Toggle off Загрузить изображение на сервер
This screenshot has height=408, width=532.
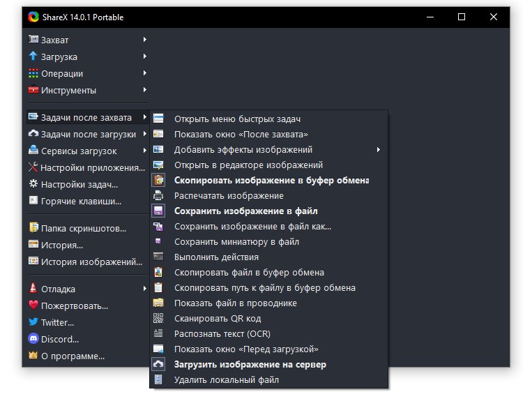(x=269, y=364)
